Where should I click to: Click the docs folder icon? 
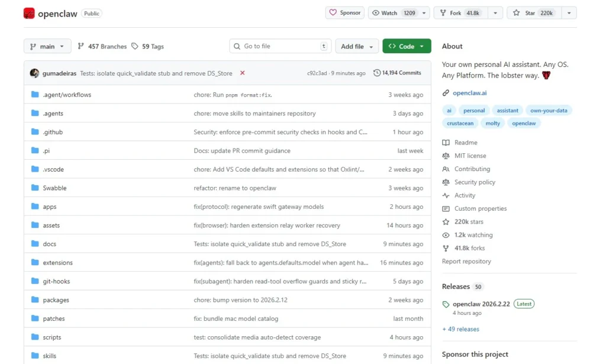(x=36, y=244)
